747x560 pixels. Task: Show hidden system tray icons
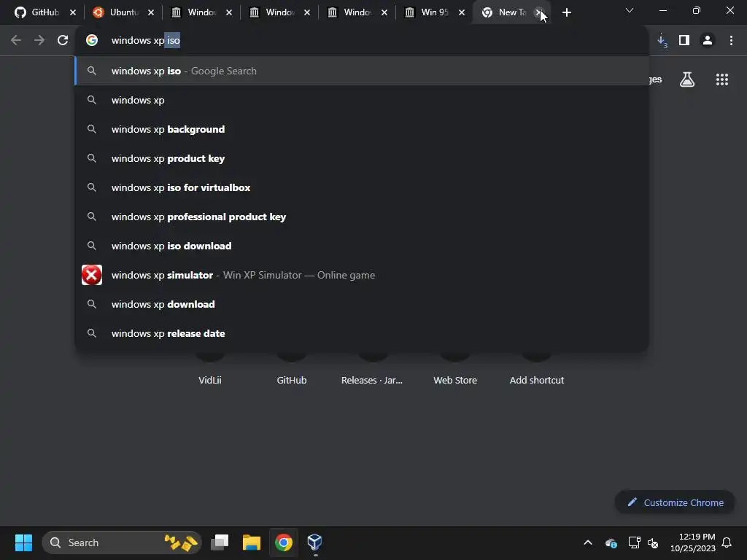pos(588,542)
